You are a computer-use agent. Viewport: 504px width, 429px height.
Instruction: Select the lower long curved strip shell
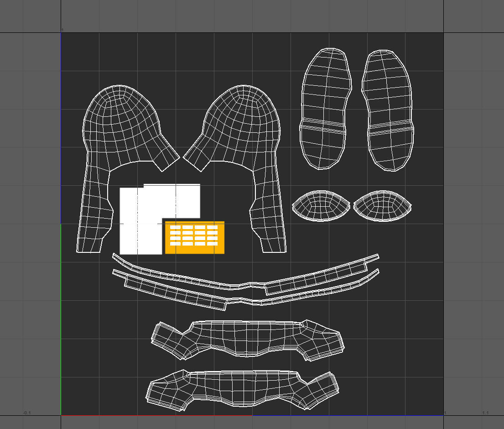click(x=245, y=289)
